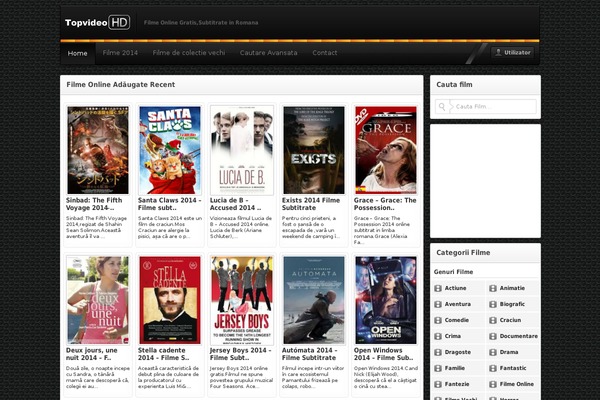Screen dimensions: 600x400
Task: Focus the Cauta Film search field
Action: click(486, 107)
